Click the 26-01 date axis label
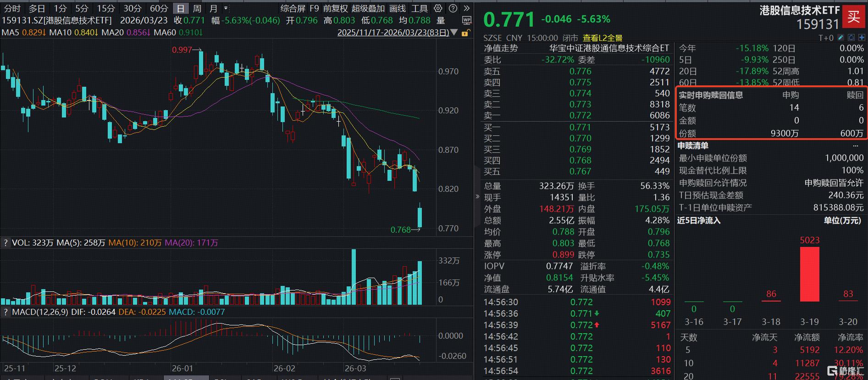The width and height of the screenshot is (868, 380). (x=182, y=368)
